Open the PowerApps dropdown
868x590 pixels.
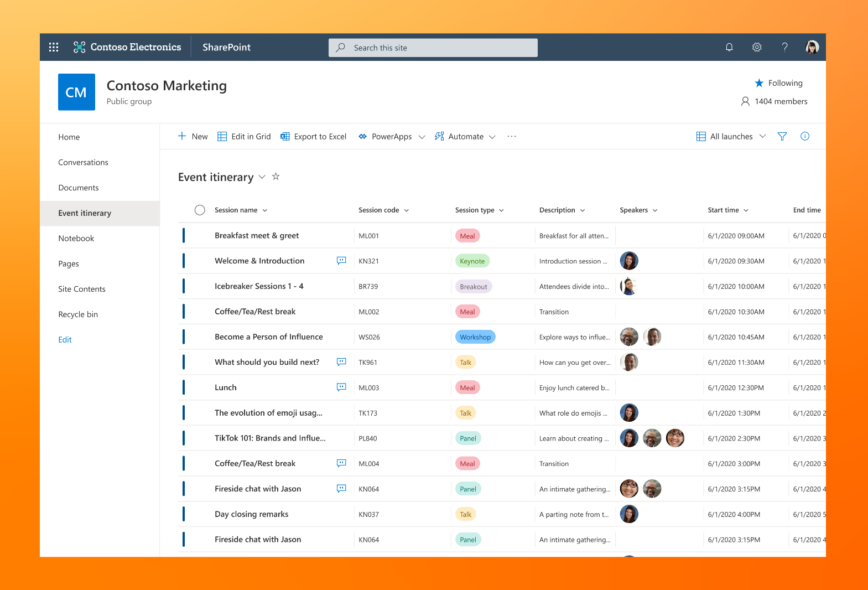pyautogui.click(x=392, y=136)
